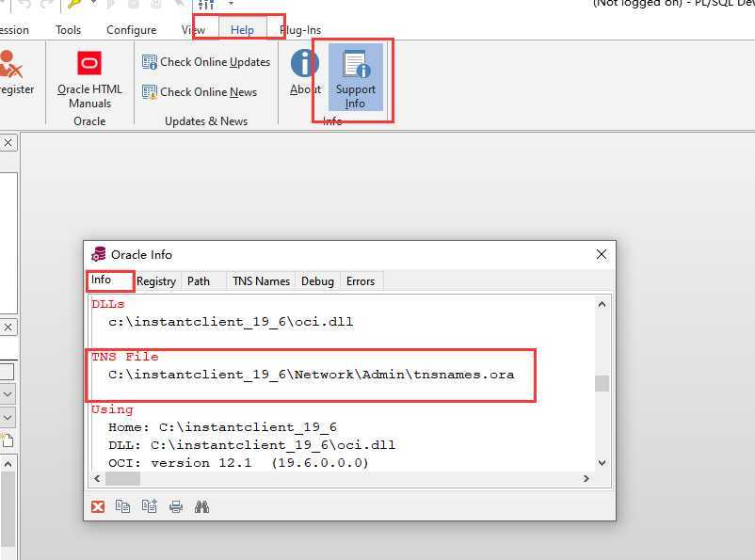Click the horizontal scroll left arrow
The width and height of the screenshot is (755, 560).
pos(97,479)
